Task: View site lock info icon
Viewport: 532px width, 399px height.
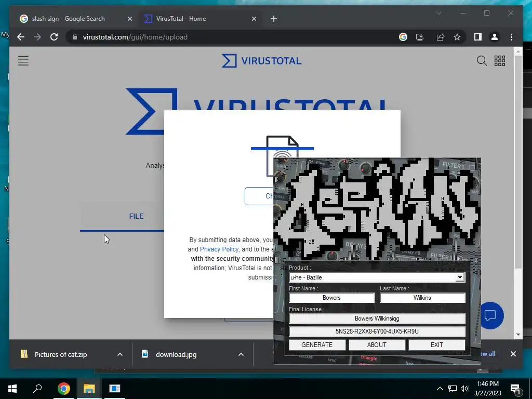Action: (x=75, y=37)
